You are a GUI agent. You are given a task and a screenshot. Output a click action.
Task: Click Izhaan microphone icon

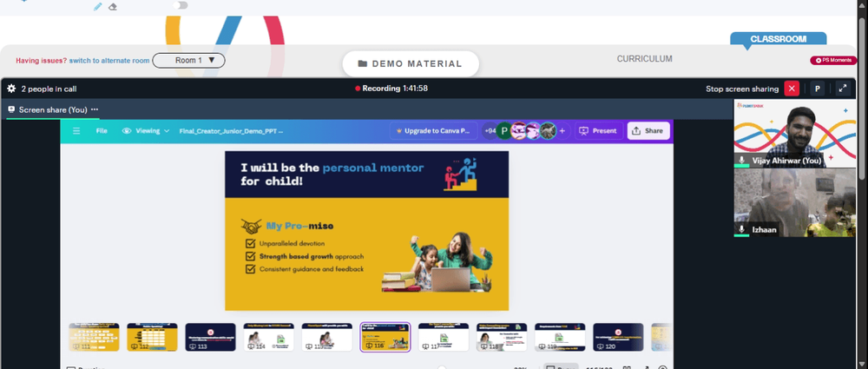742,229
